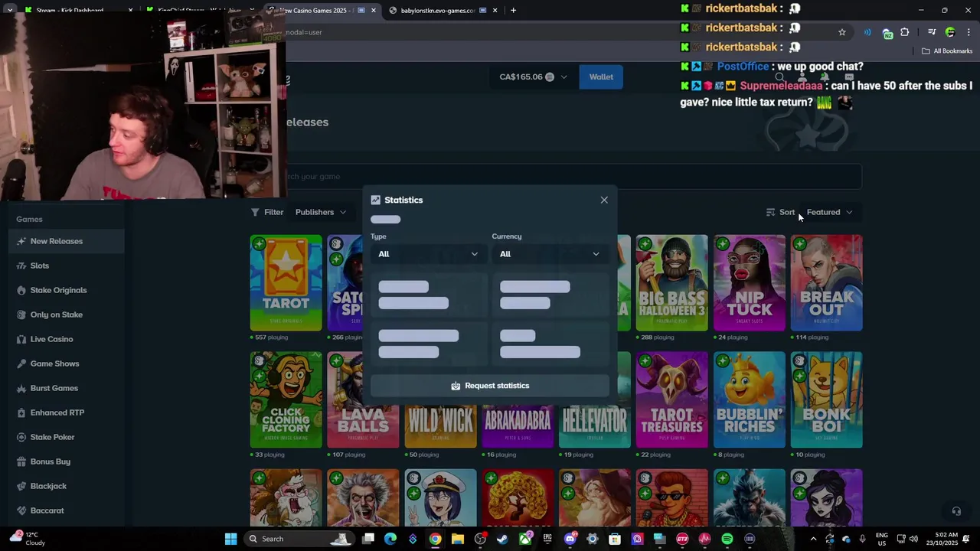
Task: Click the taskbar Search box
Action: [x=300, y=539]
